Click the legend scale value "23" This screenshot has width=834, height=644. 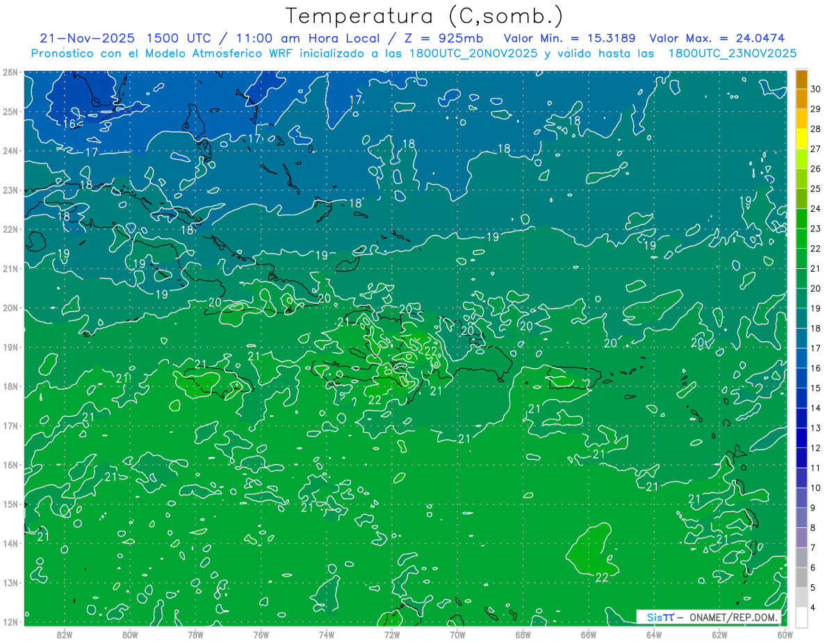(x=815, y=229)
